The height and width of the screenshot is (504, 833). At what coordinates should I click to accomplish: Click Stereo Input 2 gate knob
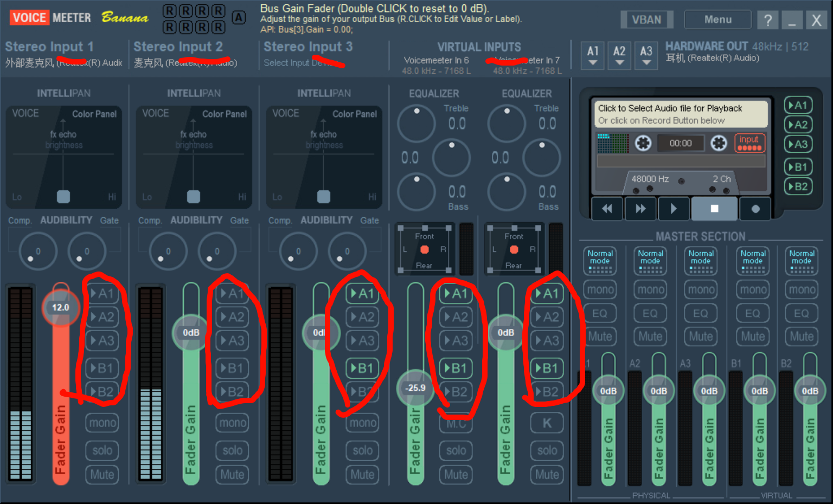coord(217,251)
